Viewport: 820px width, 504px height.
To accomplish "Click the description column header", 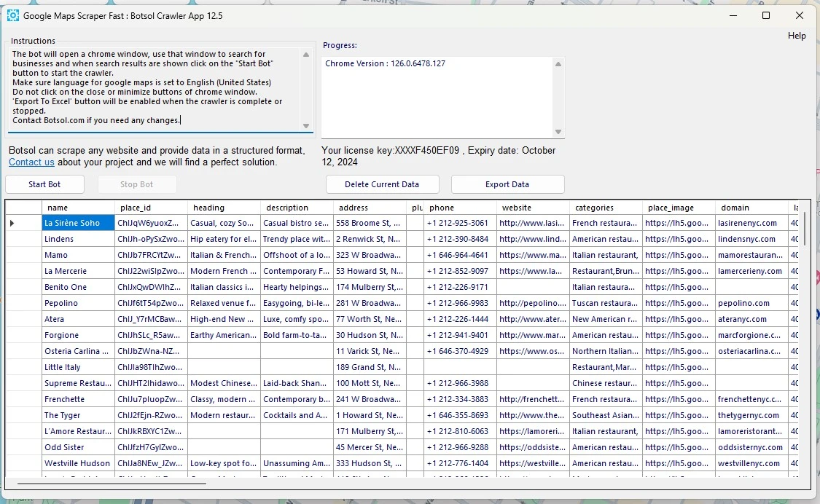I will click(297, 208).
